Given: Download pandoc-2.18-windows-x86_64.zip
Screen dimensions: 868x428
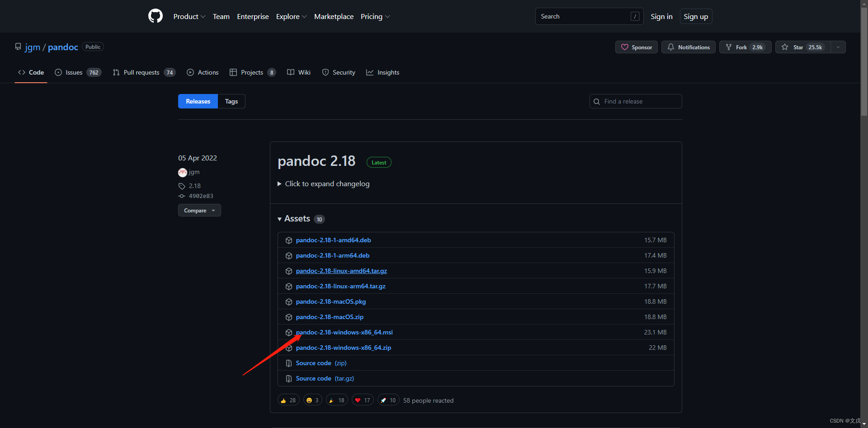Looking at the screenshot, I should point(344,348).
